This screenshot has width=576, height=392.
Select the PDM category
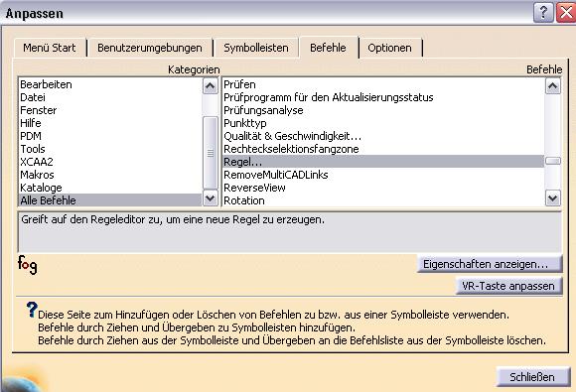[x=110, y=136]
